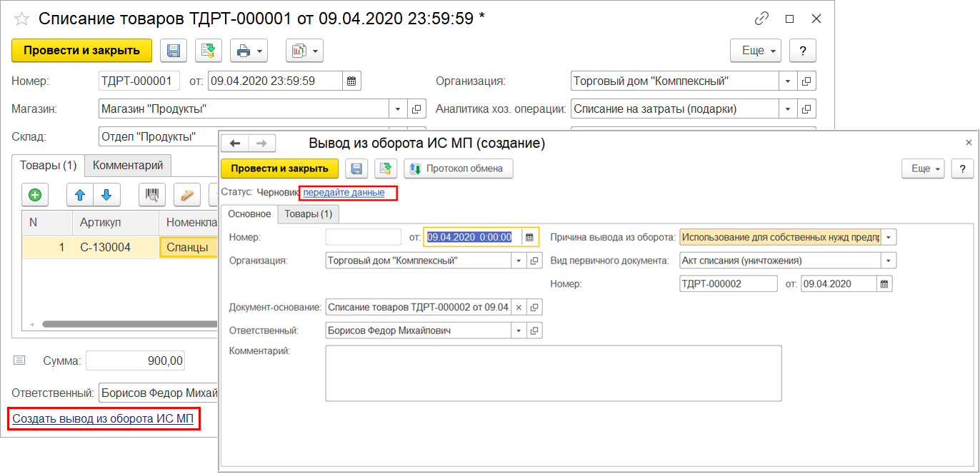980x474 pixels.
Task: Click the copy link icon in title bar
Action: coord(762,19)
